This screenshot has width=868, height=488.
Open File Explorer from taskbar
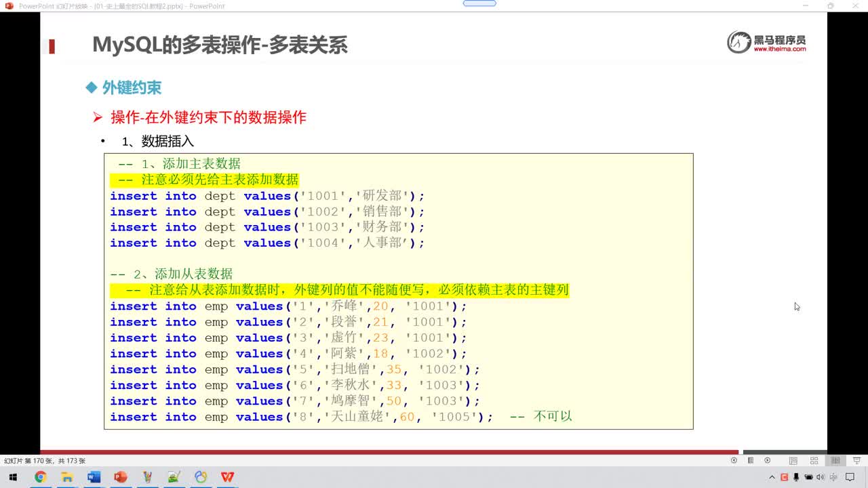click(x=67, y=477)
